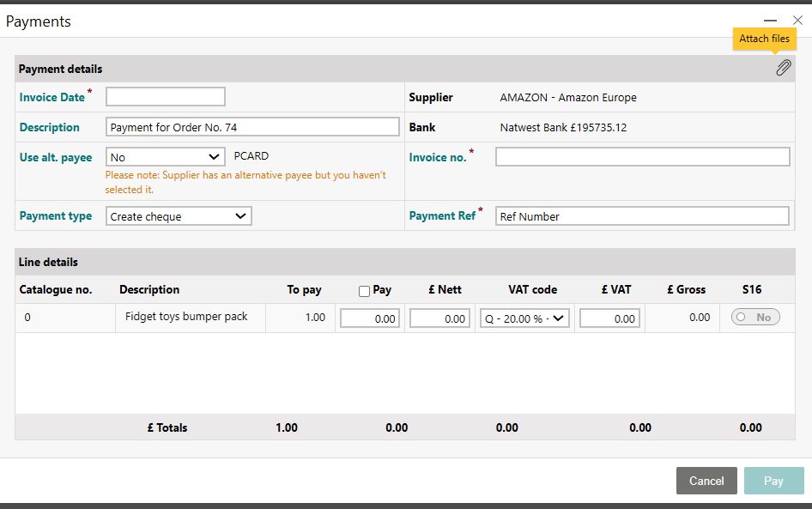Click the VAT code column header
The height and width of the screenshot is (509, 812).
click(532, 289)
